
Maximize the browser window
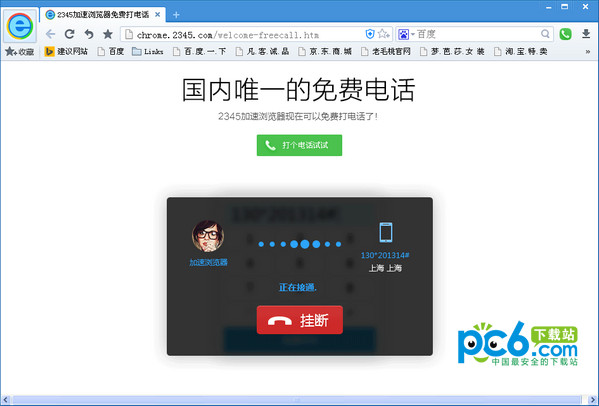(x=565, y=6)
